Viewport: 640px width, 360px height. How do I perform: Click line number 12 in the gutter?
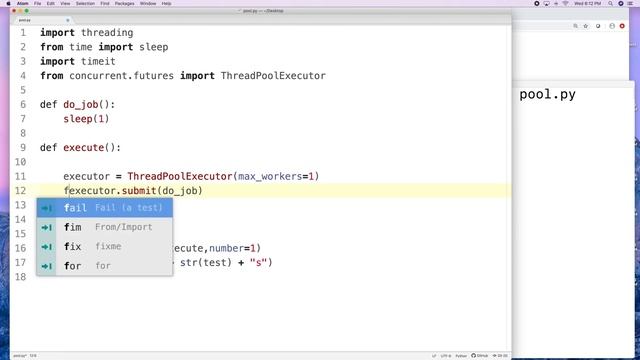tap(20, 191)
